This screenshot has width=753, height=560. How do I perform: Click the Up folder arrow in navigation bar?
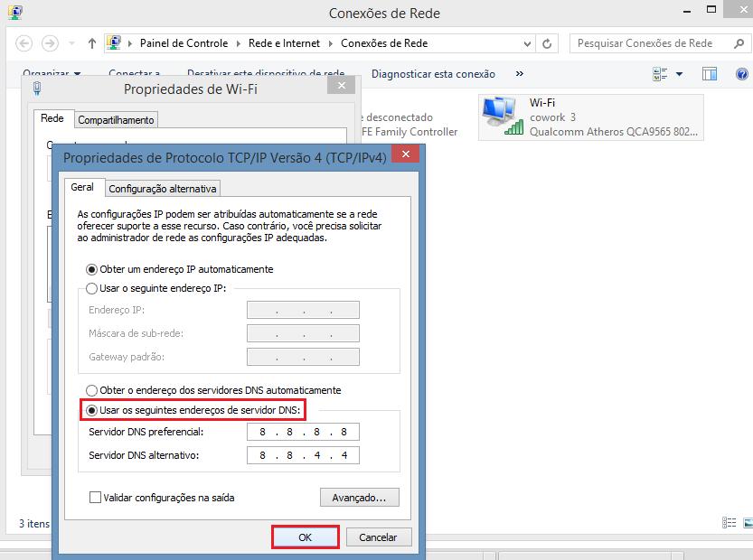click(x=92, y=43)
